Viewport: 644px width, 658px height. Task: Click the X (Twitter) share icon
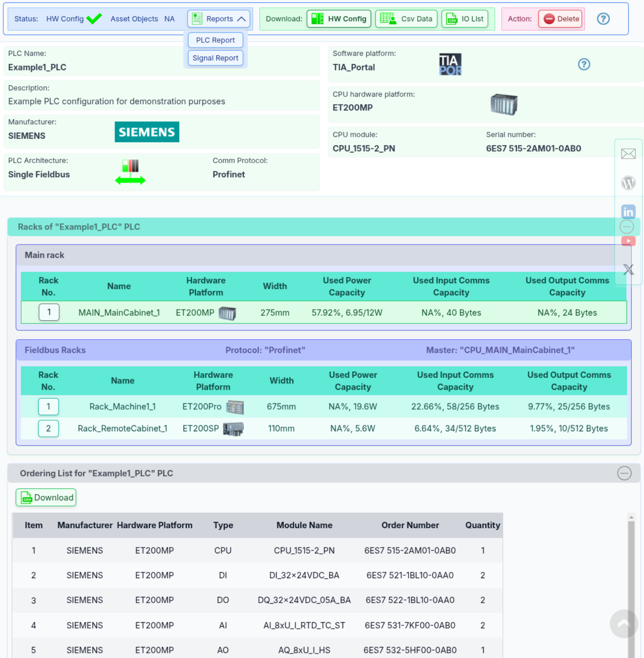pos(628,270)
